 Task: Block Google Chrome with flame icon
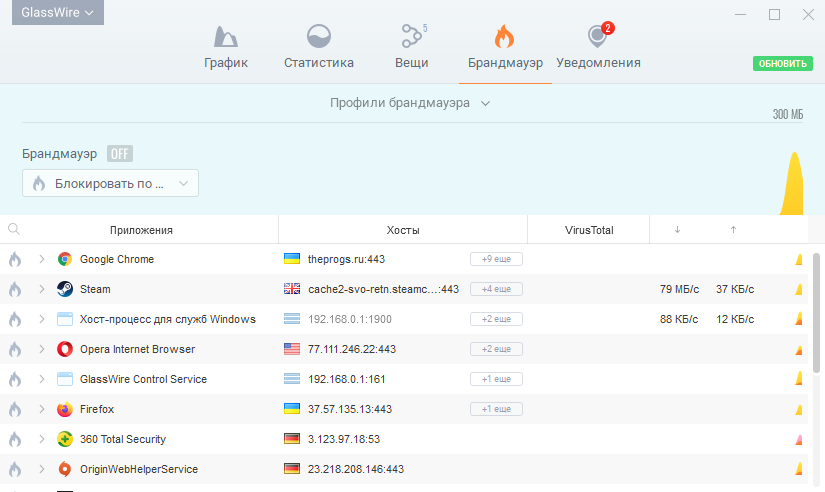pos(15,259)
